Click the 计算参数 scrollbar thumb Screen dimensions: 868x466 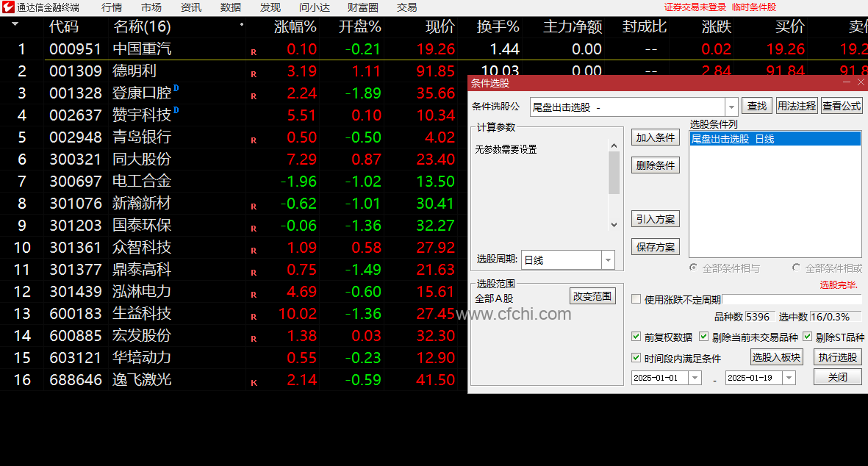(x=614, y=173)
